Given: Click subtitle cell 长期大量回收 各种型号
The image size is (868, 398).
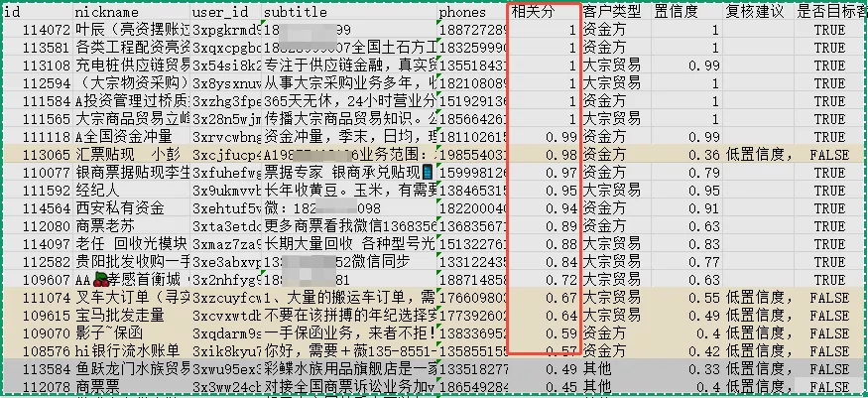Looking at the screenshot, I should click(x=349, y=243).
